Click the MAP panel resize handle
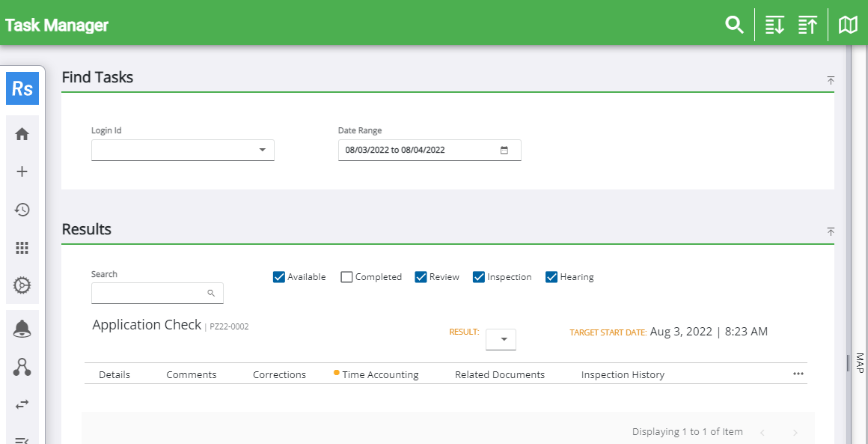 pos(849,362)
